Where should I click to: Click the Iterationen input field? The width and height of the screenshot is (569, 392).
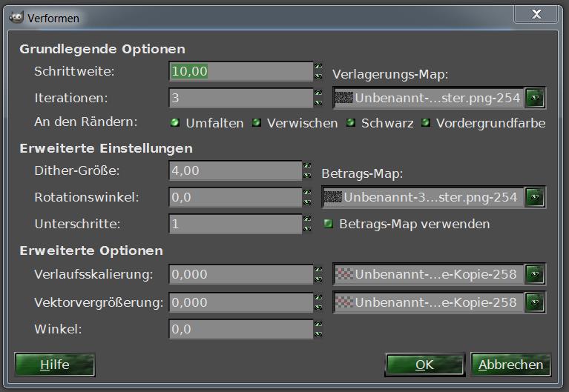[240, 98]
